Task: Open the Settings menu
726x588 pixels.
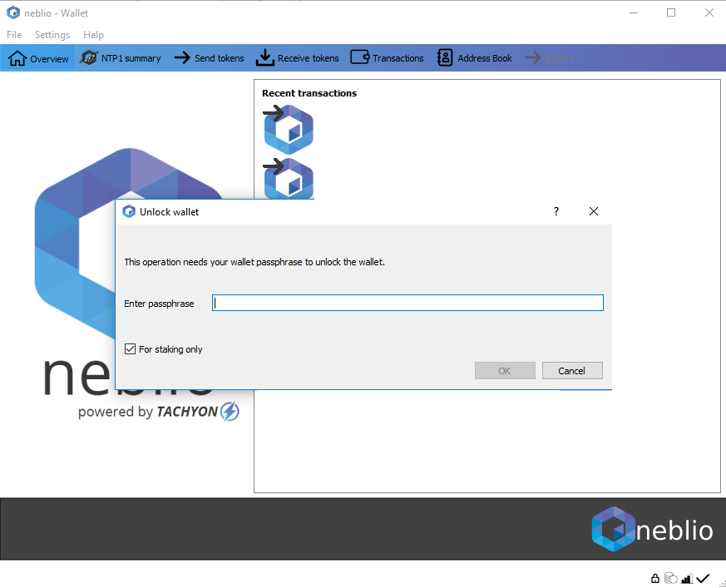Action: (52, 35)
